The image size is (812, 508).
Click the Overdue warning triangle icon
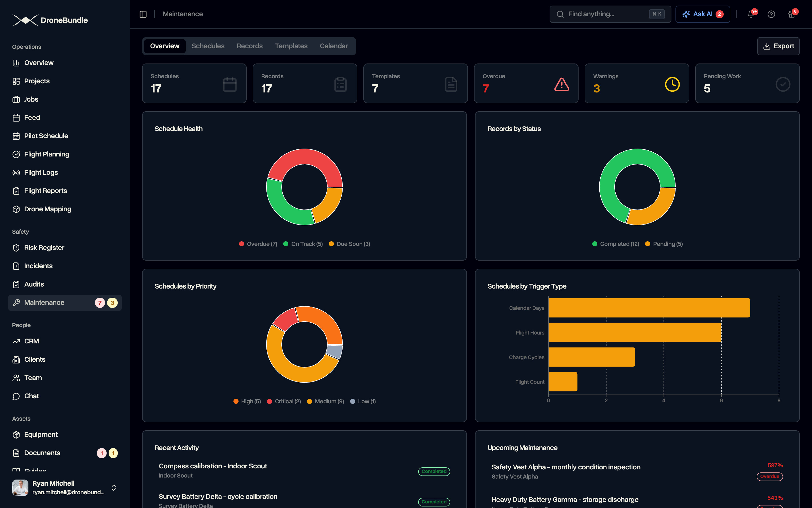(x=561, y=84)
